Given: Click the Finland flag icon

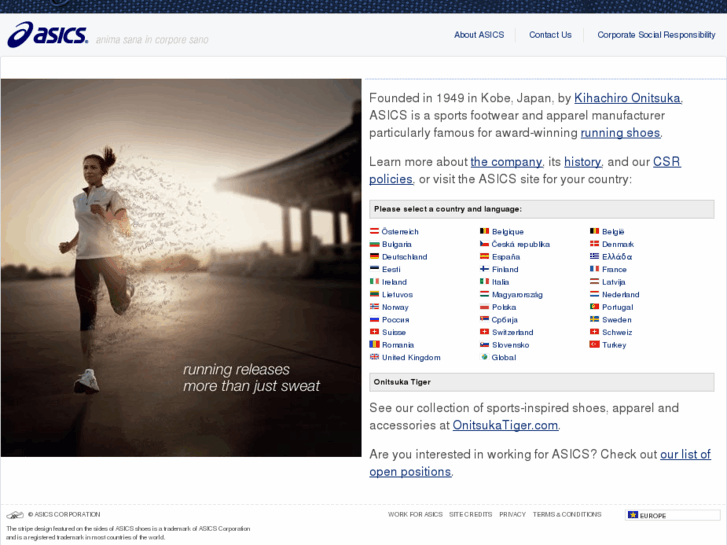Looking at the screenshot, I should (x=484, y=269).
